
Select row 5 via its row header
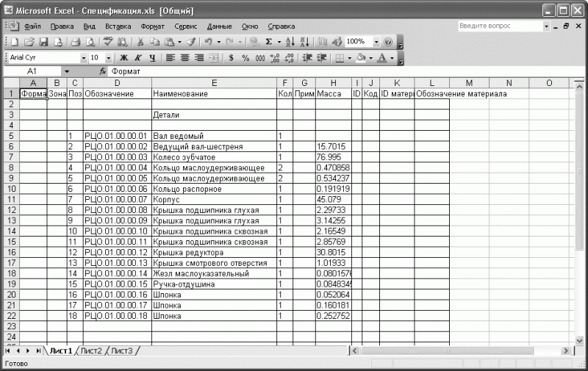(x=11, y=136)
